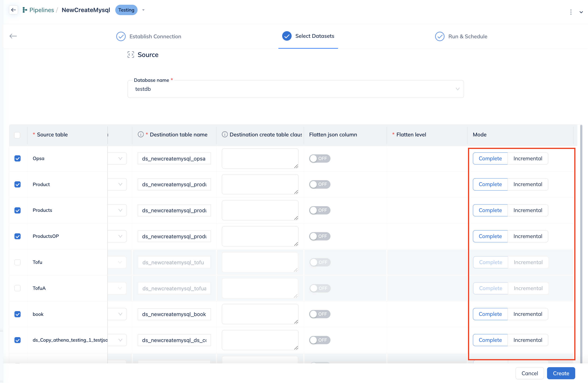The image size is (588, 383).
Task: Select Complete mode for Opsa
Action: click(490, 158)
